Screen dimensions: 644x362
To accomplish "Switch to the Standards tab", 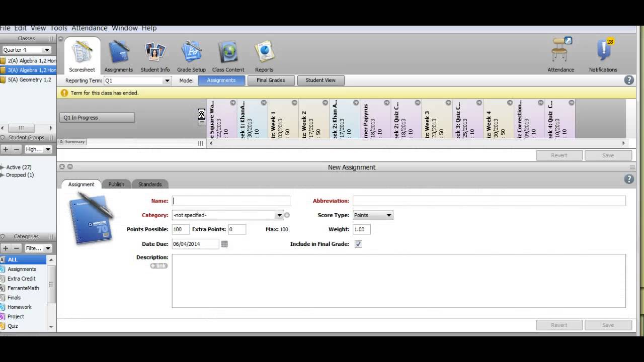I will (150, 185).
